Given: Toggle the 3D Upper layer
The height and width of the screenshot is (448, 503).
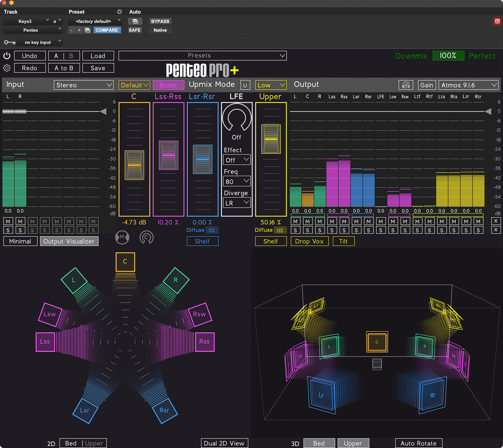Looking at the screenshot, I should [353, 443].
